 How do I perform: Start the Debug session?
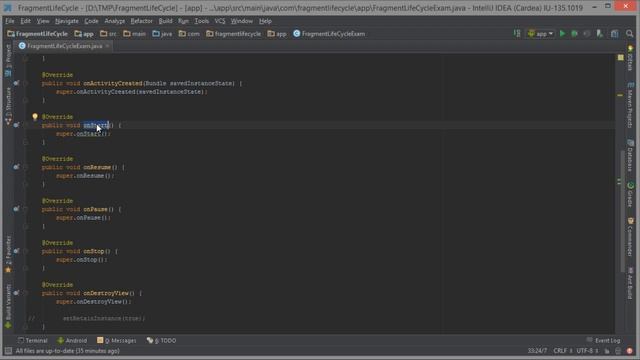[x=574, y=34]
